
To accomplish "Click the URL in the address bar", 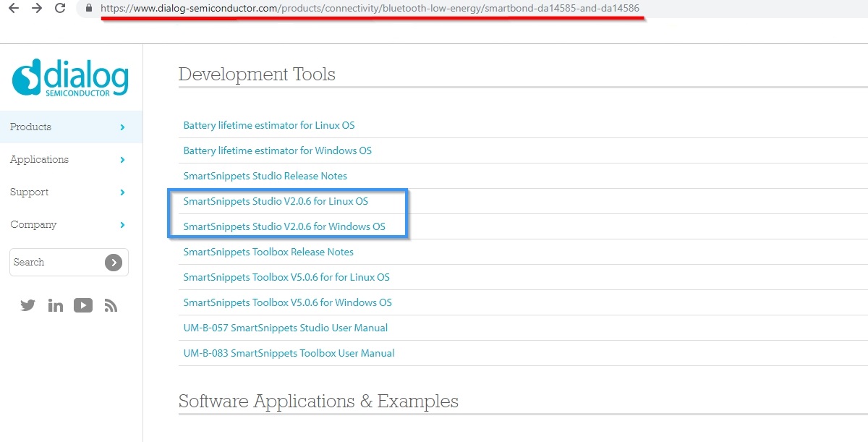I will 369,9.
